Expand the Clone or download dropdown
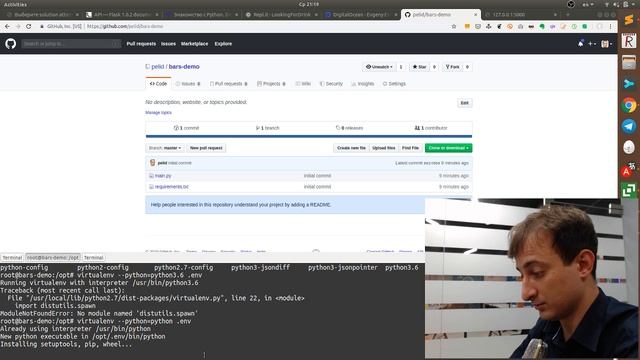Viewport: 640px width, 360px height. point(448,148)
